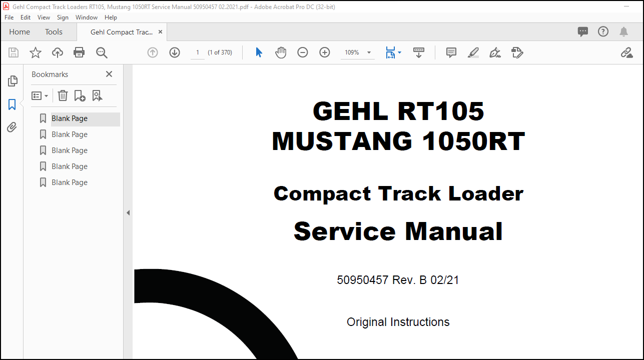Click the upload to cloud icon

click(x=58, y=52)
